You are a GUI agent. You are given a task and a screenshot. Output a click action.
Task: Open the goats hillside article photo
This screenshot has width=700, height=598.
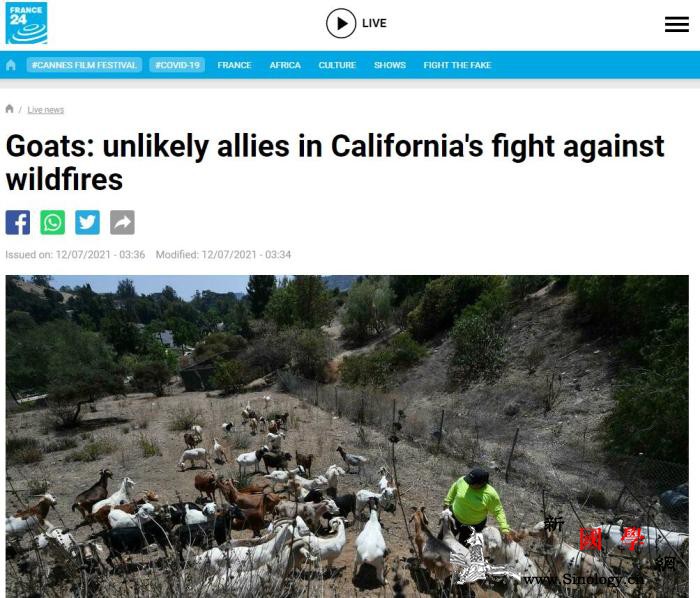347,436
